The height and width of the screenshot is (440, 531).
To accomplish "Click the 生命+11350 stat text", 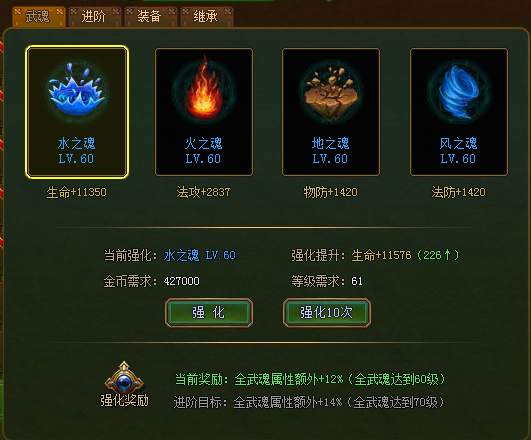I will [x=77, y=192].
